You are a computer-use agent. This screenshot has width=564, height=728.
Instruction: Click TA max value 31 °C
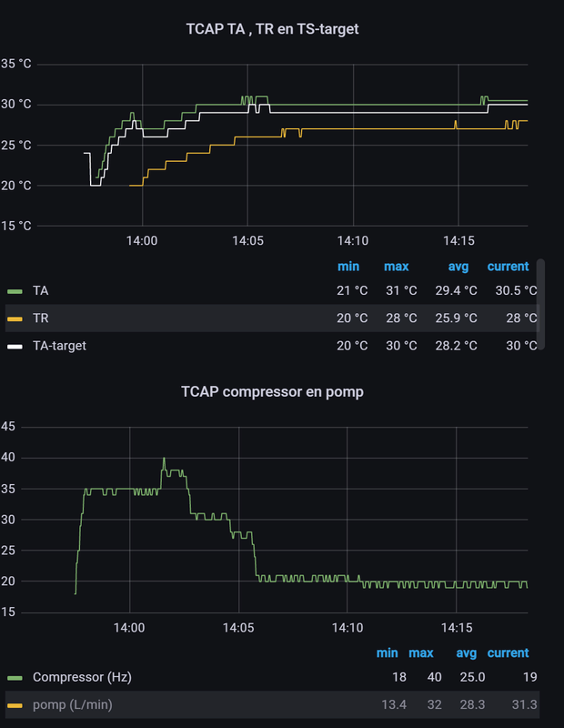tap(401, 290)
